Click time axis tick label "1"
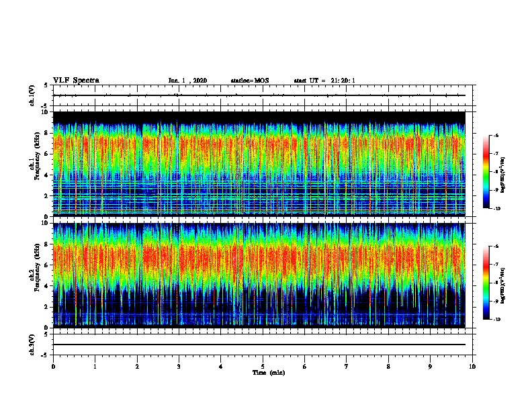 95,366
